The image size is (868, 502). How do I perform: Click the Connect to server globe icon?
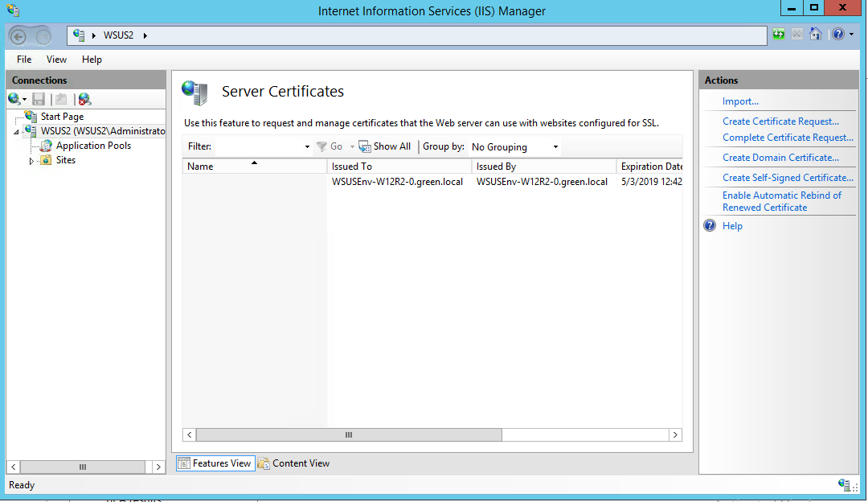[14, 99]
